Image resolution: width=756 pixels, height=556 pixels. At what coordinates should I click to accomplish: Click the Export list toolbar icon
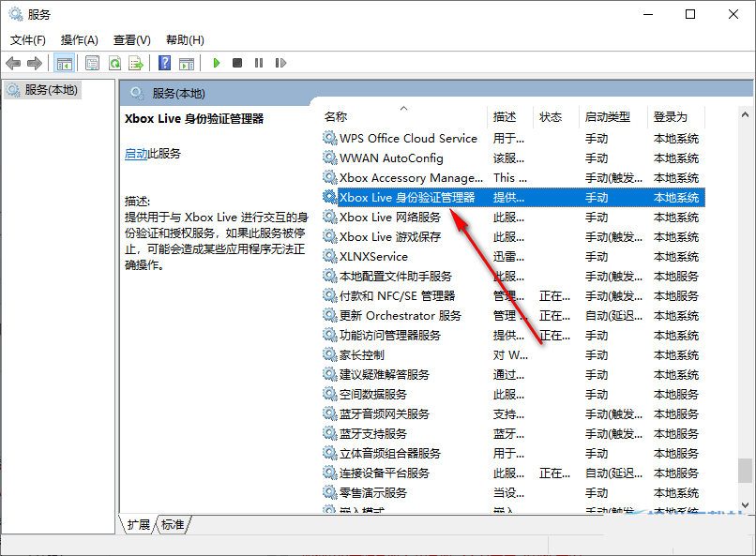(136, 63)
